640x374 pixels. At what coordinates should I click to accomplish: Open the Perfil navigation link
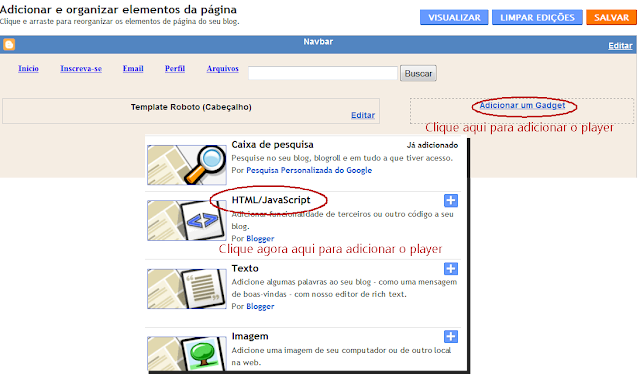tap(175, 69)
